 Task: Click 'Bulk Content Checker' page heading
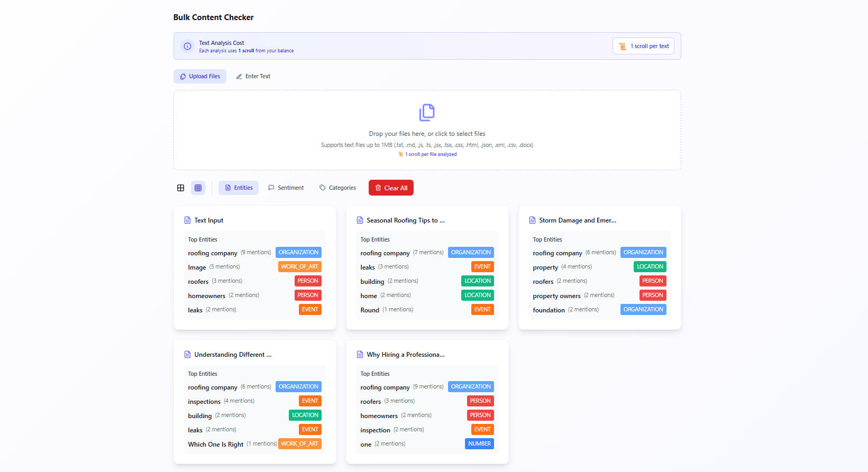[x=213, y=17]
